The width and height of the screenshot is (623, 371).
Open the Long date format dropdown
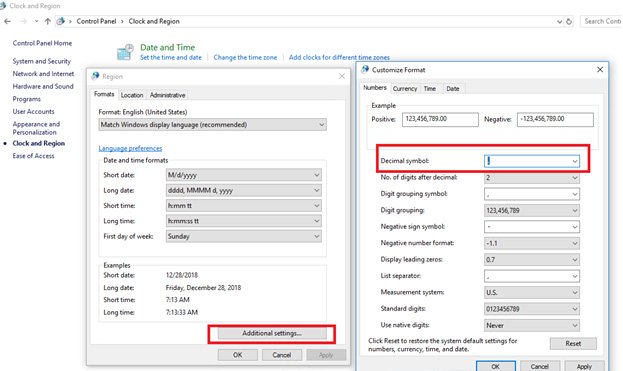point(244,191)
